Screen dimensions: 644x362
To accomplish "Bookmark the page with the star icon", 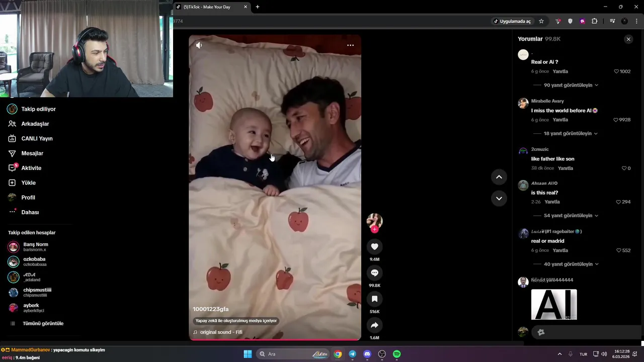I will coord(541,21).
